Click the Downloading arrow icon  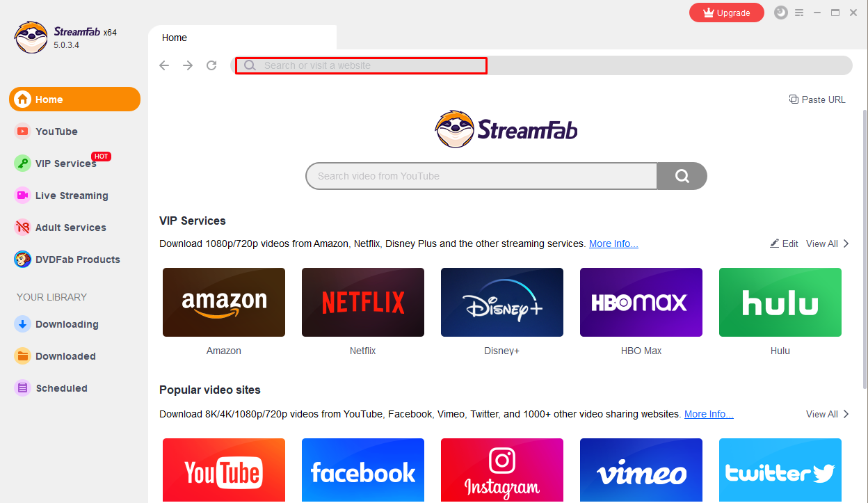pos(23,324)
